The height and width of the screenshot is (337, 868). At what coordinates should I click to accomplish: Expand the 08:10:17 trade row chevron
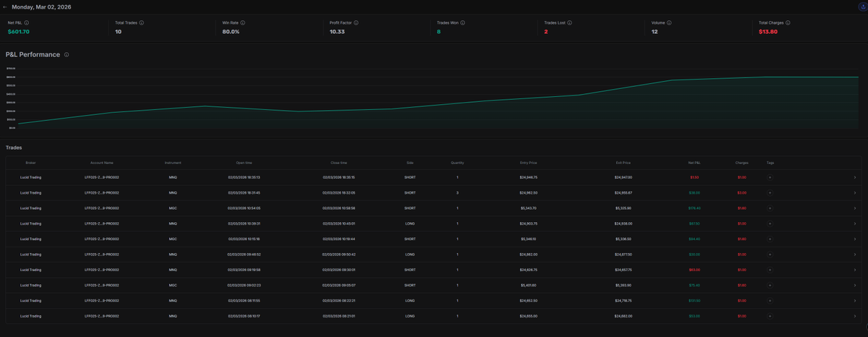point(854,316)
